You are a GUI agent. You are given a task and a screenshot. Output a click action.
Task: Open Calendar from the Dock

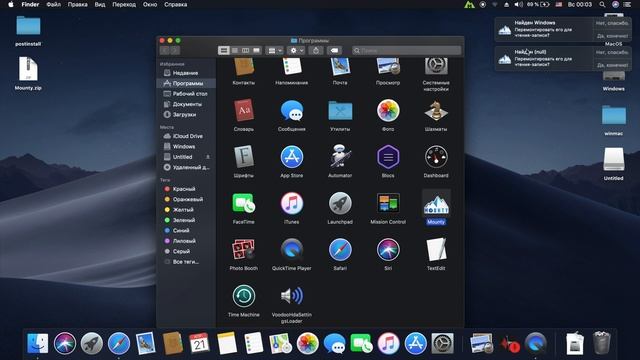point(199,343)
